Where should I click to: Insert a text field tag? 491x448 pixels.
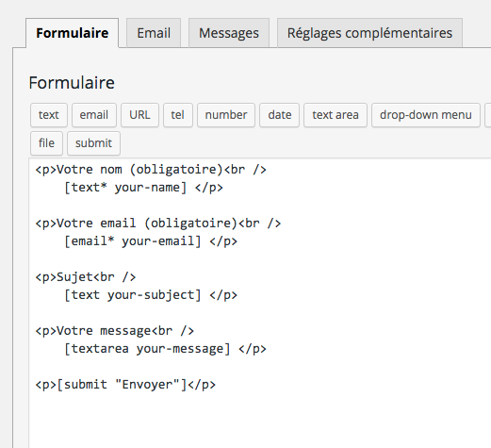pos(49,115)
